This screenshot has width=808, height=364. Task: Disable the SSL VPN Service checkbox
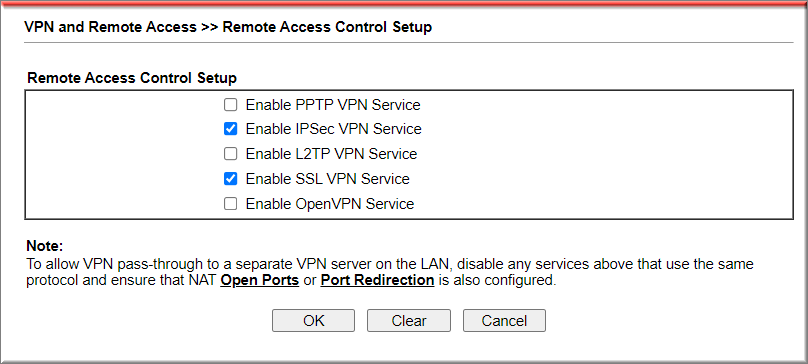pyautogui.click(x=230, y=179)
